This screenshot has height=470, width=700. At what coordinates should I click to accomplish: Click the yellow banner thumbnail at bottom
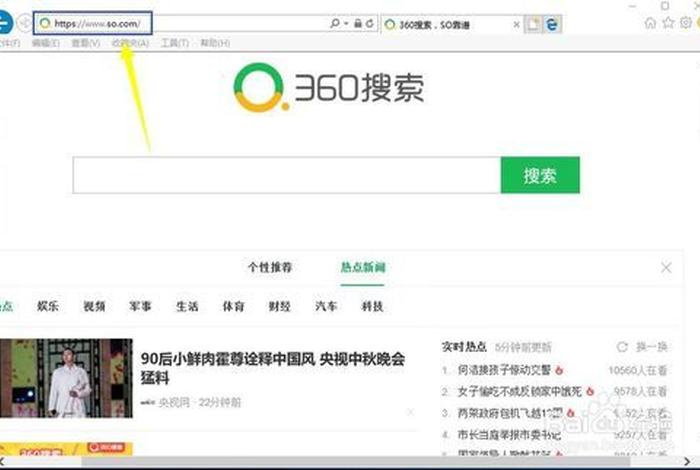pos(66,449)
